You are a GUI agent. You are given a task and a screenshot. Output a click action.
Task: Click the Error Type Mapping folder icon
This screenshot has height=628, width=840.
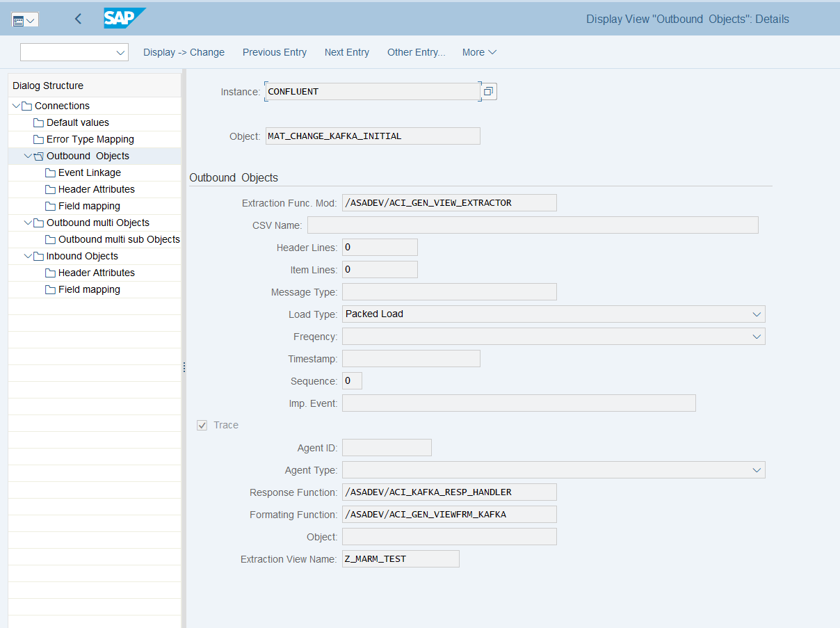(x=39, y=139)
